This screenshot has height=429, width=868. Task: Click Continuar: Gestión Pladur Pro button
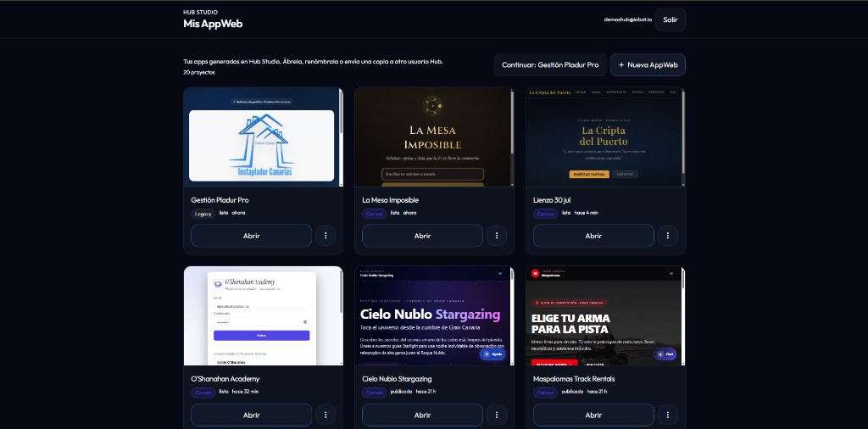(x=550, y=64)
